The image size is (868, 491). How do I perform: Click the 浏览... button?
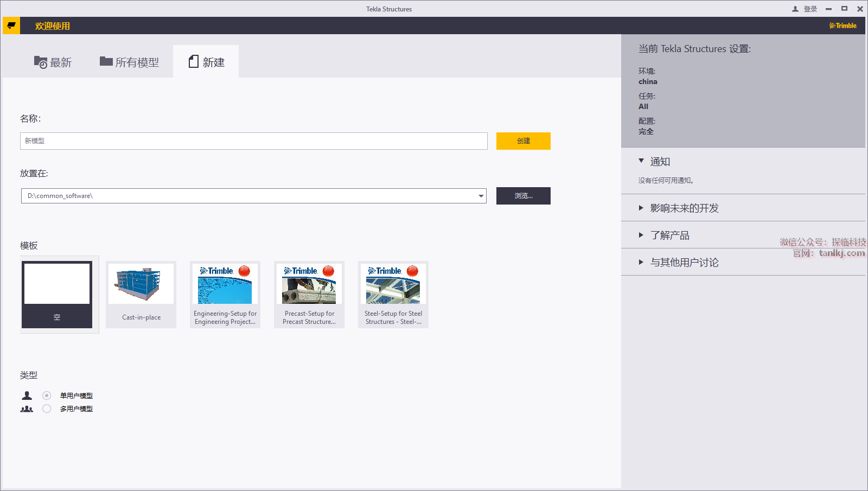point(524,196)
